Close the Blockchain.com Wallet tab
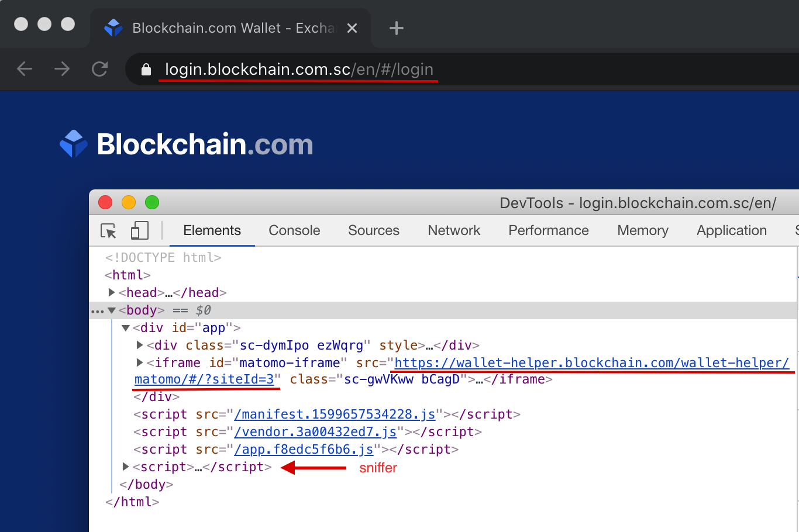This screenshot has height=532, width=799. coord(352,28)
